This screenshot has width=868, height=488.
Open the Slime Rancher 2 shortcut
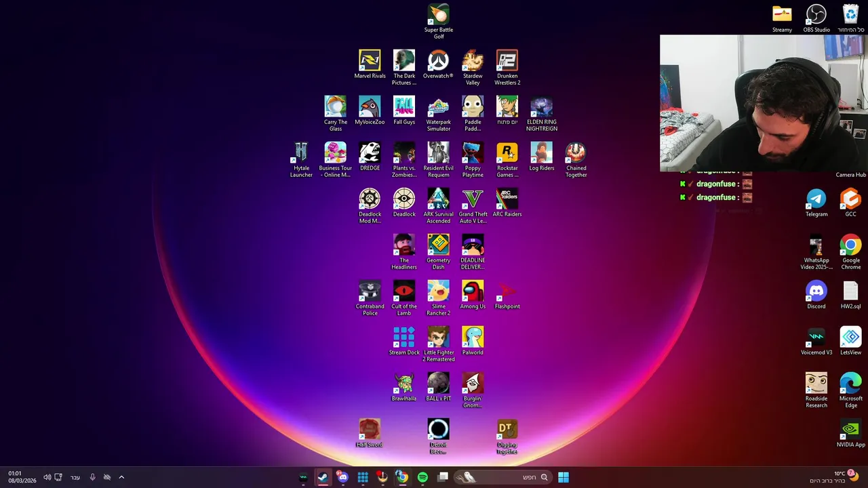[x=438, y=298]
